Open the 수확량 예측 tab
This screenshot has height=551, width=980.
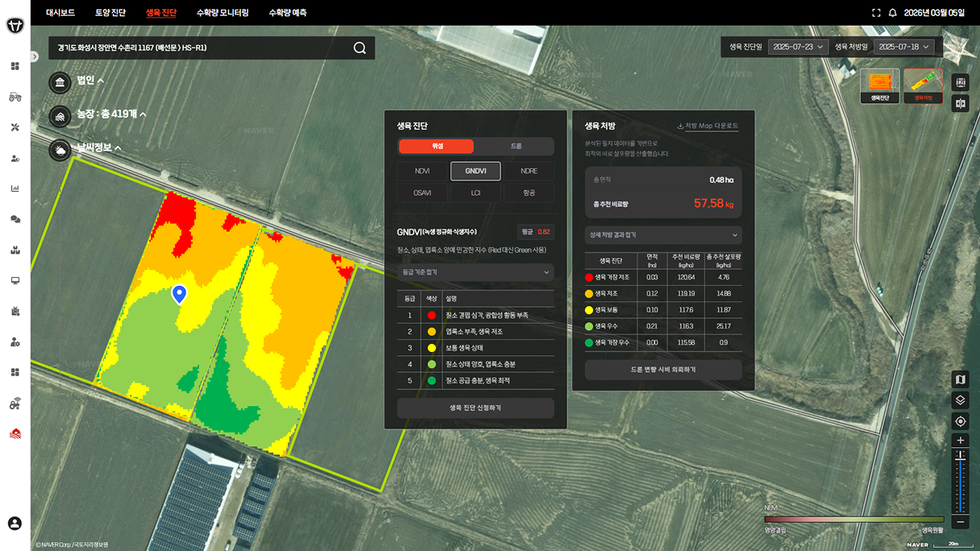tap(287, 13)
